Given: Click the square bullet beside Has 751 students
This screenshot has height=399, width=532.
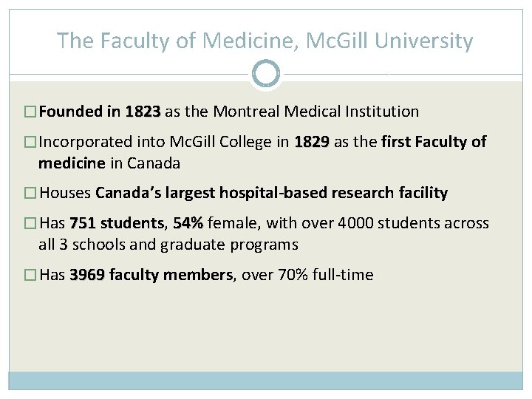Looking at the screenshot, I should [x=30, y=223].
